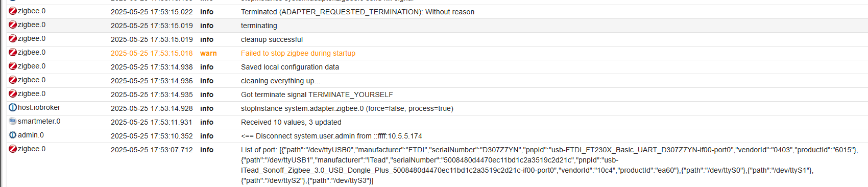Screen dimensions: 868x187
Task: Select the admin.0 adapter icon
Action: 13,135
